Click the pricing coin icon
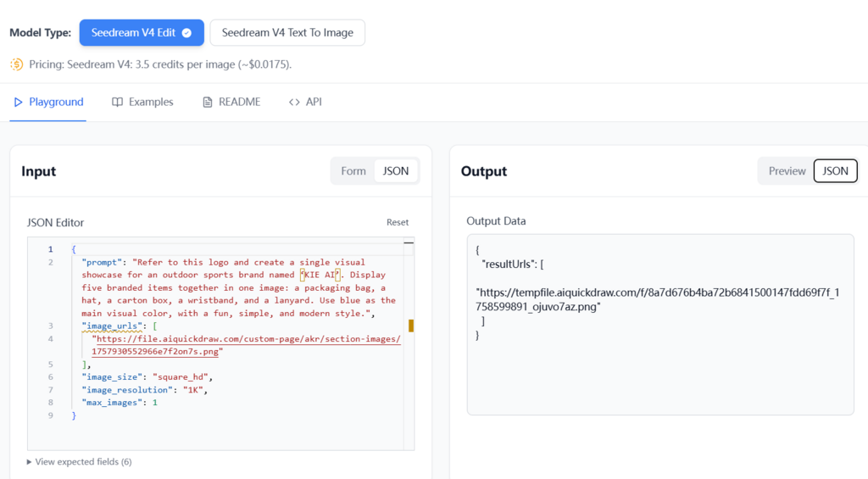Image resolution: width=868 pixels, height=479 pixels. [17, 64]
